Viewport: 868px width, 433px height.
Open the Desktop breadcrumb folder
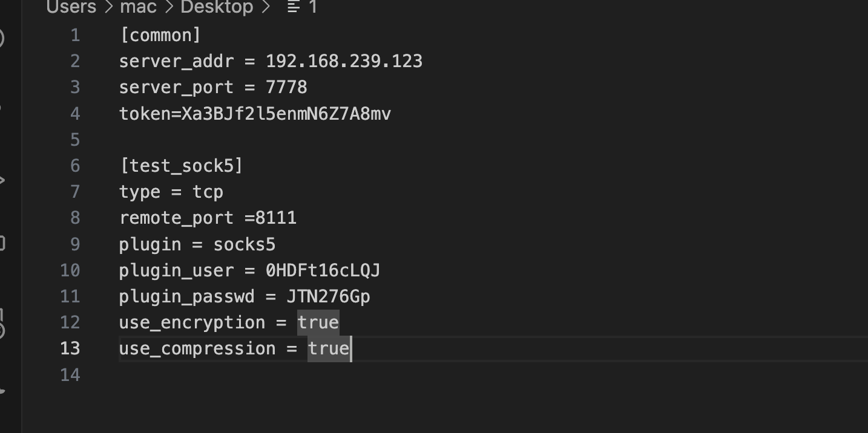click(x=217, y=7)
